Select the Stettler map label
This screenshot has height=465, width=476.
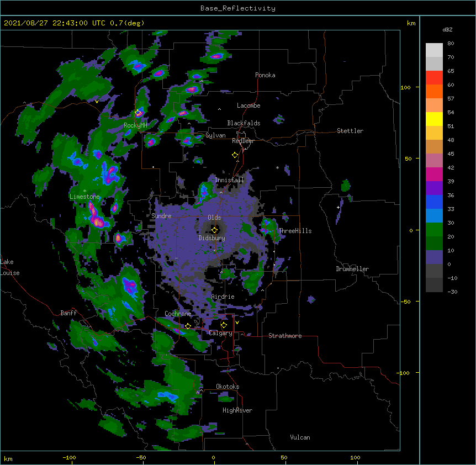(350, 131)
